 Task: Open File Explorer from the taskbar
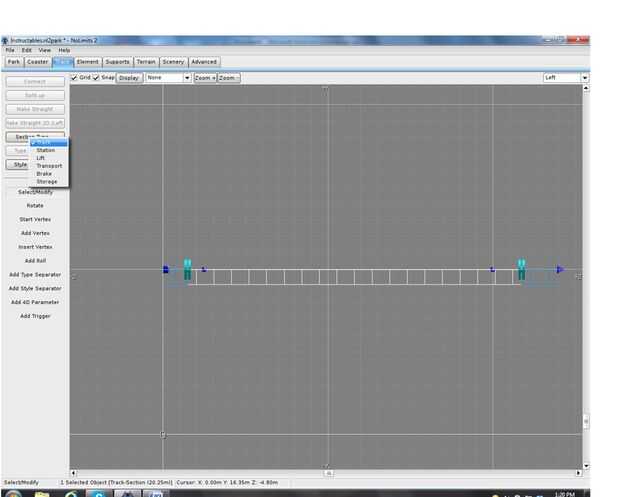tap(42, 493)
